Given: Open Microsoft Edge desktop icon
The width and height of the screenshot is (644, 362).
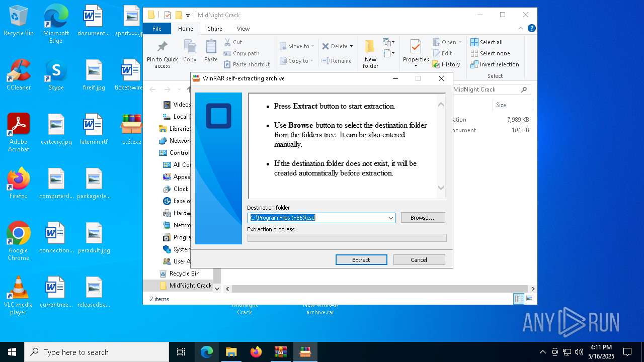Looking at the screenshot, I should (56, 24).
